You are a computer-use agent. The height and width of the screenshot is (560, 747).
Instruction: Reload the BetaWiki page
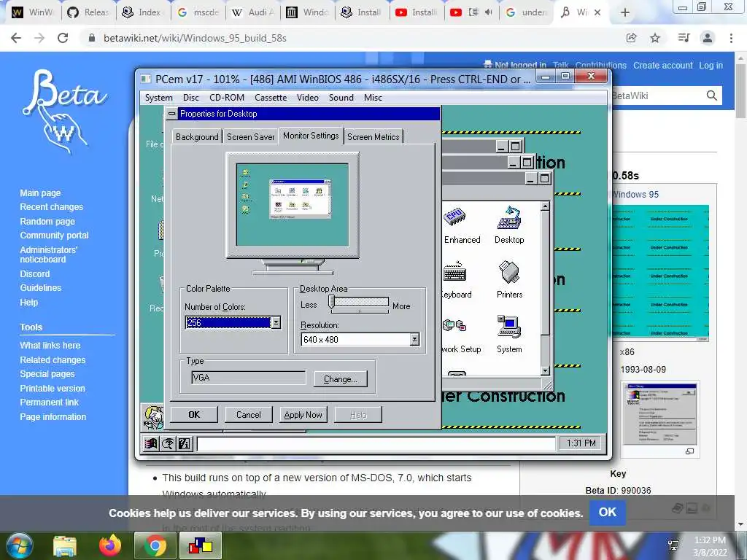[63, 38]
